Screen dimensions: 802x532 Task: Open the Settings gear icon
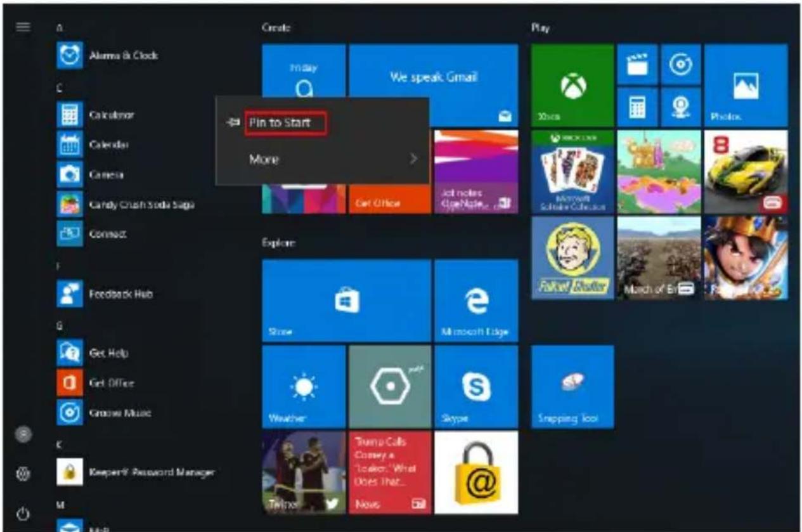(x=23, y=474)
